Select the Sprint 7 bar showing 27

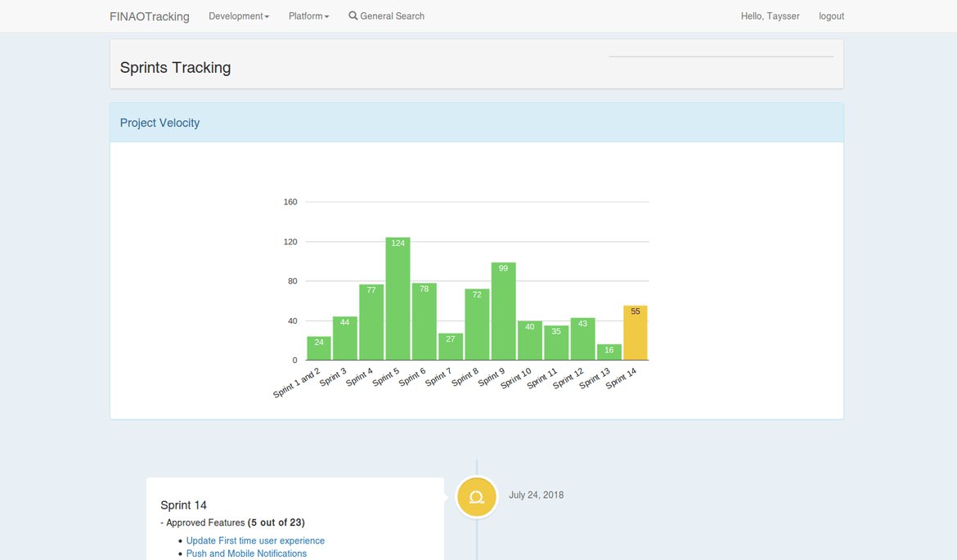coord(451,347)
